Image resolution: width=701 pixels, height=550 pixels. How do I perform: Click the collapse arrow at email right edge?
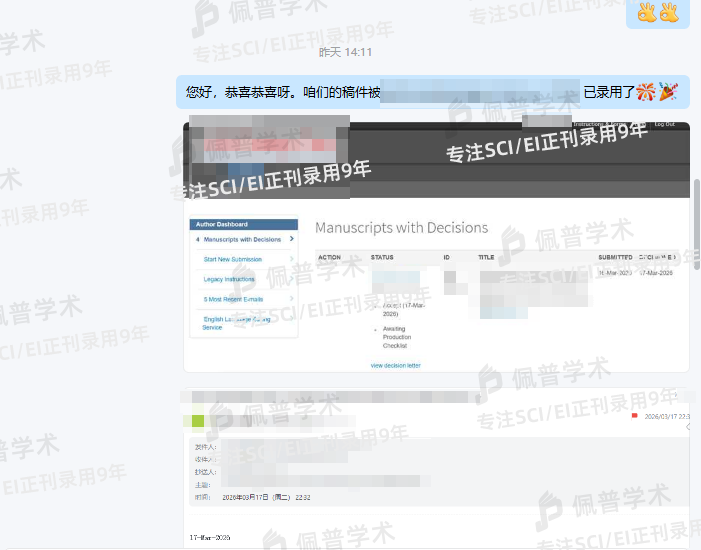(689, 427)
